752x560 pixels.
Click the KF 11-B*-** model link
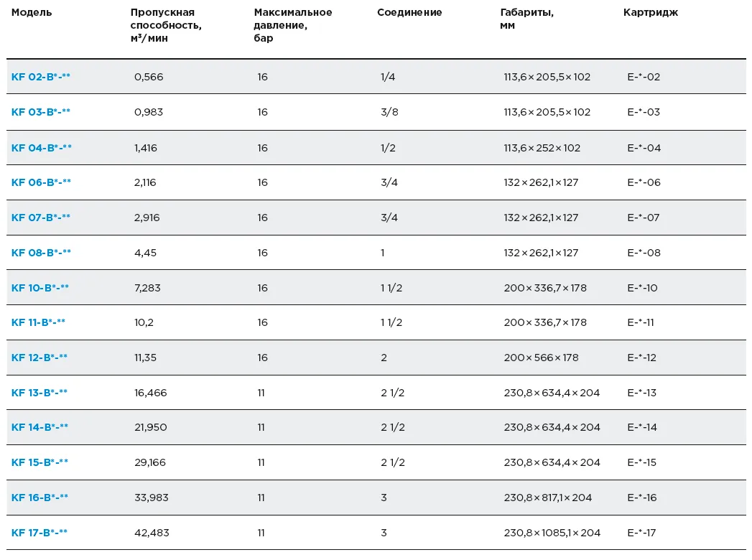tap(38, 322)
